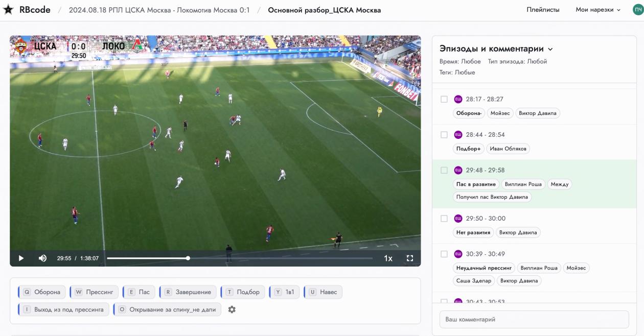The width and height of the screenshot is (644, 336).
Task: Check the 29:48 - 29:58 episode checkbox
Action: point(444,170)
